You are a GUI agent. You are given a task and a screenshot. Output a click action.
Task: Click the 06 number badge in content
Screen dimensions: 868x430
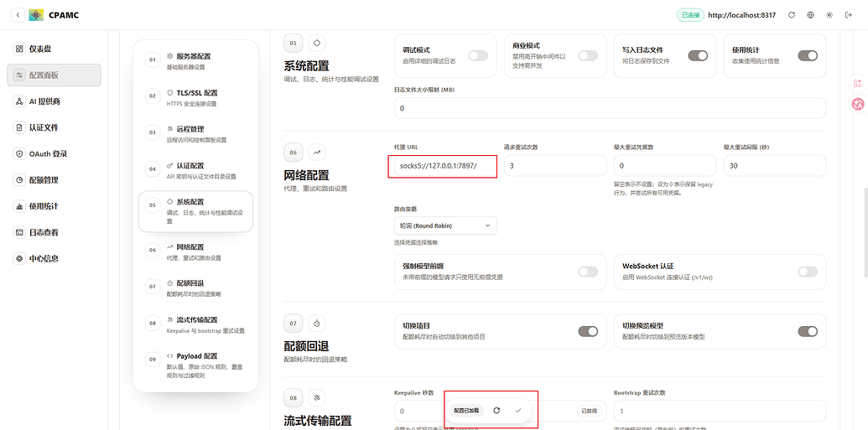pos(294,152)
